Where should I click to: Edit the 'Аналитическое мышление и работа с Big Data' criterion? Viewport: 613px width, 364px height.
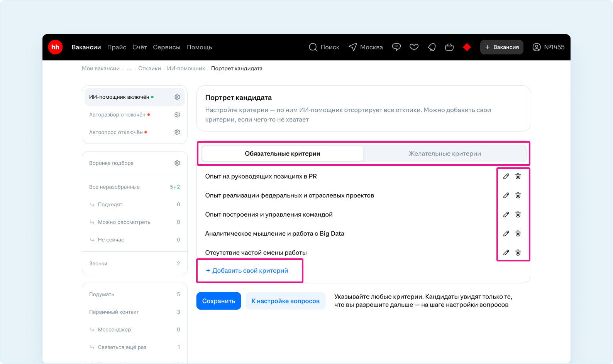[506, 233]
